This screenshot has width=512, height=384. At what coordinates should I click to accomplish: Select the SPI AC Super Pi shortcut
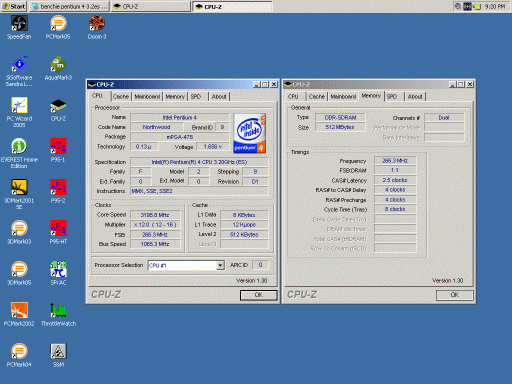[58, 273]
